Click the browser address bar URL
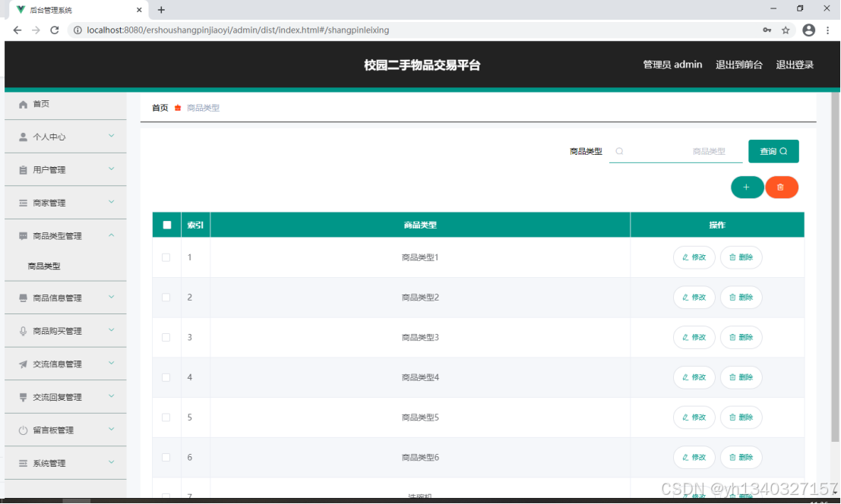The height and width of the screenshot is (504, 841). 238,30
